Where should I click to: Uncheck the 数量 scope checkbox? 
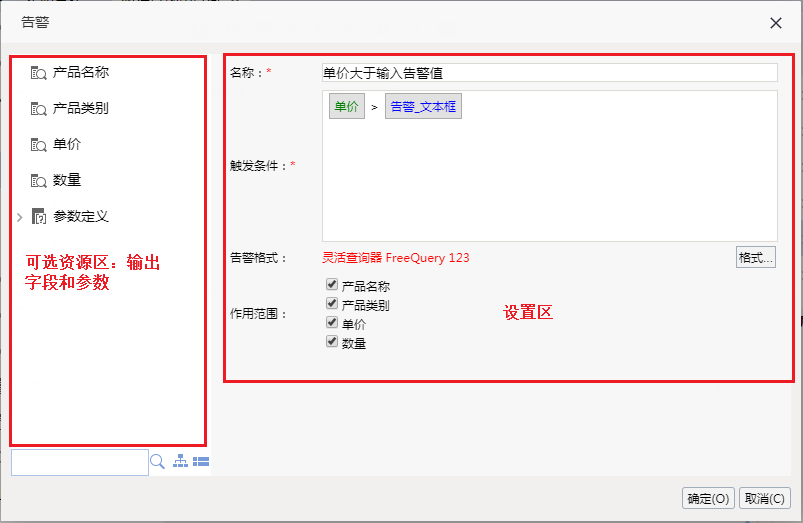[x=332, y=341]
